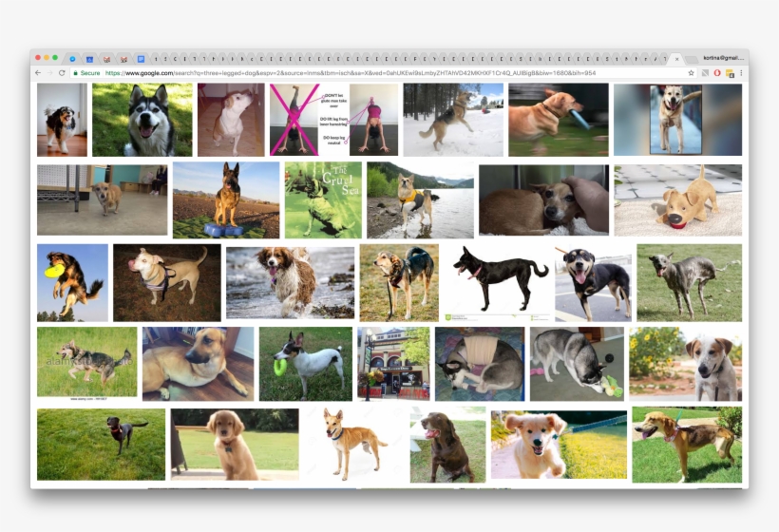Image resolution: width=779 pixels, height=532 pixels.
Task: Click the forward navigation arrow
Action: coord(49,73)
